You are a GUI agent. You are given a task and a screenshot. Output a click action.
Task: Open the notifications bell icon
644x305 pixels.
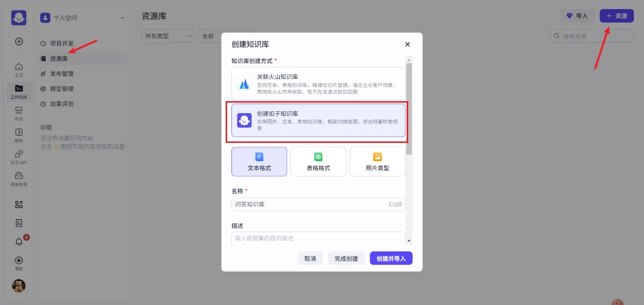[19, 242]
